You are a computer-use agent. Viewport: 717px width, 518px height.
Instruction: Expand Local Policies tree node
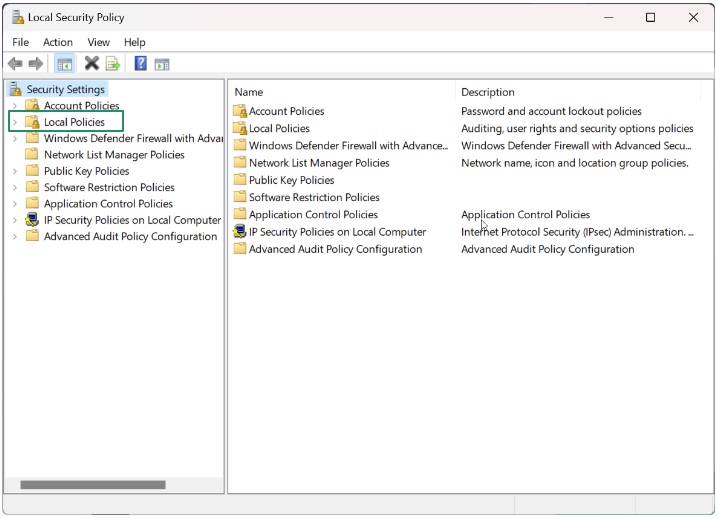[x=15, y=122]
